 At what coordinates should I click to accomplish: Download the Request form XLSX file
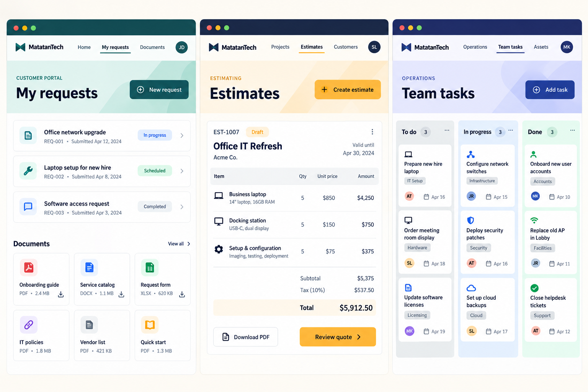(x=182, y=294)
